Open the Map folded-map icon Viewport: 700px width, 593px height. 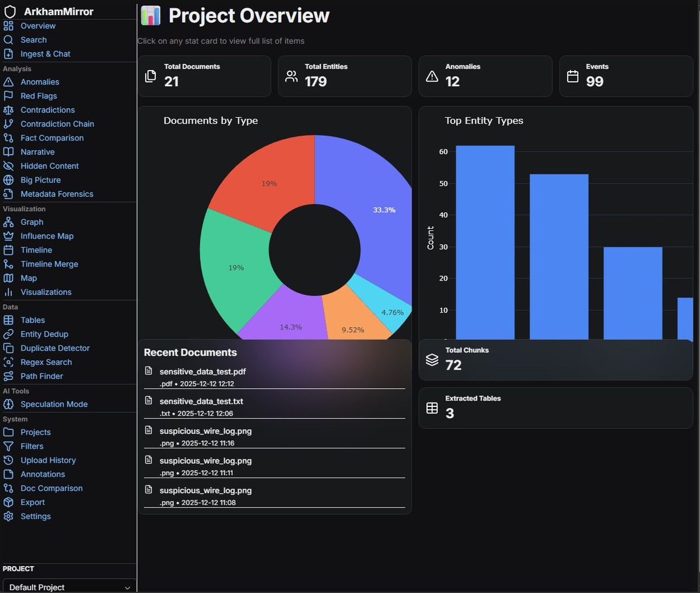8,278
